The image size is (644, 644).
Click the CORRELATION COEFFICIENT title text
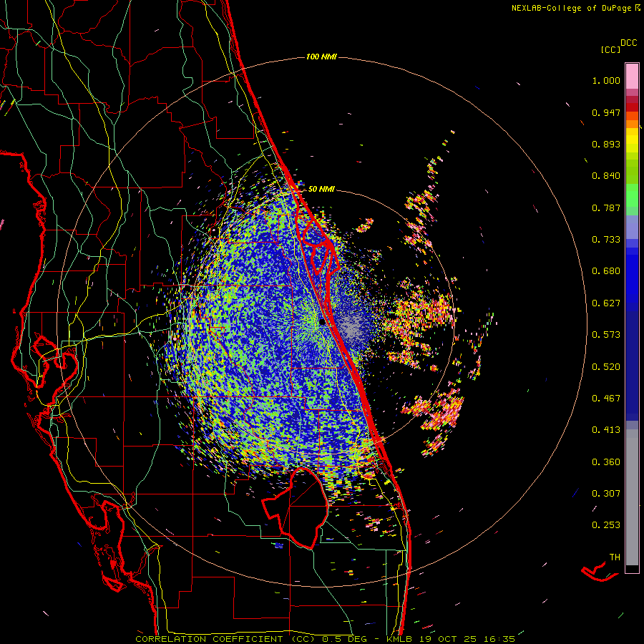pos(209,639)
